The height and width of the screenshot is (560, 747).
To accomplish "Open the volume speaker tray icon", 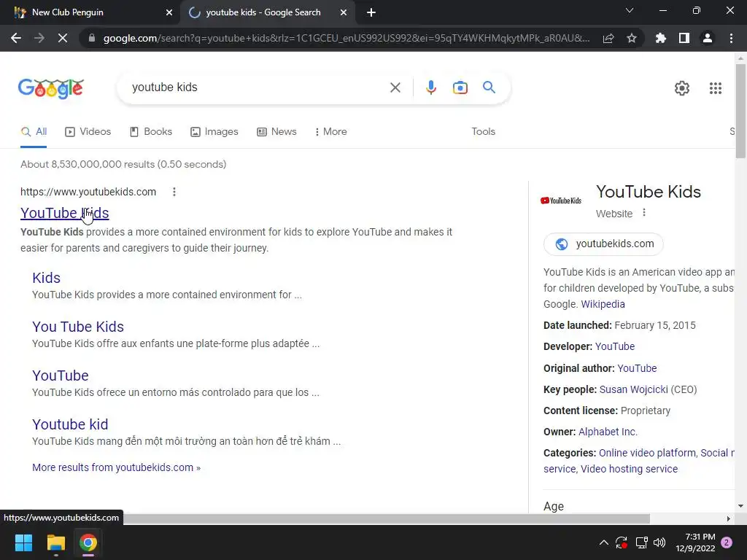I will pos(659,542).
